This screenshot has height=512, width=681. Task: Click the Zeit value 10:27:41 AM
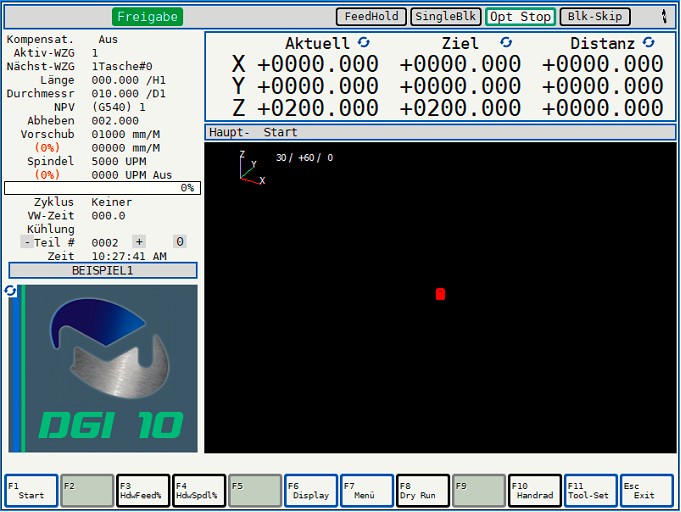pyautogui.click(x=129, y=256)
